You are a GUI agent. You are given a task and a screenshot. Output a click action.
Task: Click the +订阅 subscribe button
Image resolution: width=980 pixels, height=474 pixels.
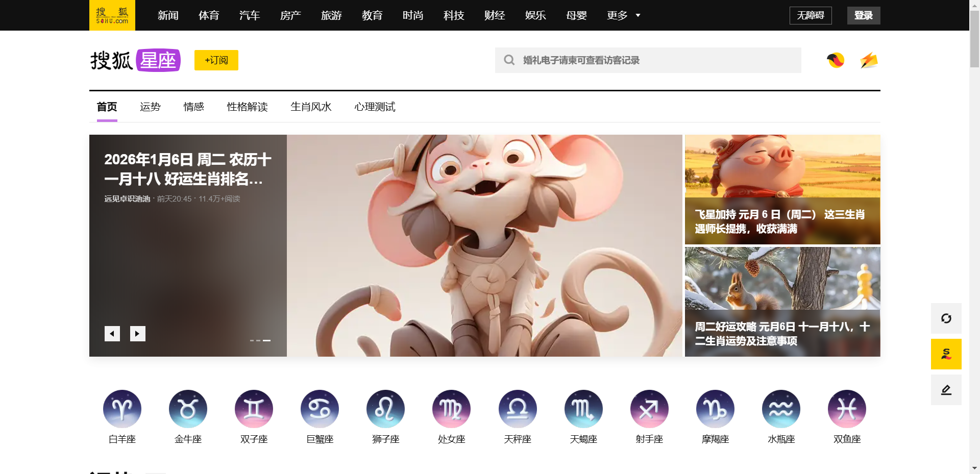(216, 60)
